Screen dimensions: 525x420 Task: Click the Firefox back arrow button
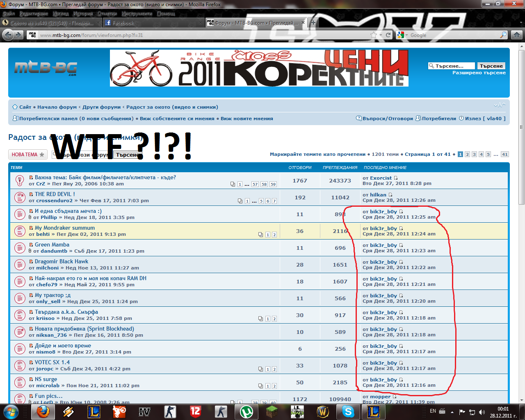click(7, 35)
